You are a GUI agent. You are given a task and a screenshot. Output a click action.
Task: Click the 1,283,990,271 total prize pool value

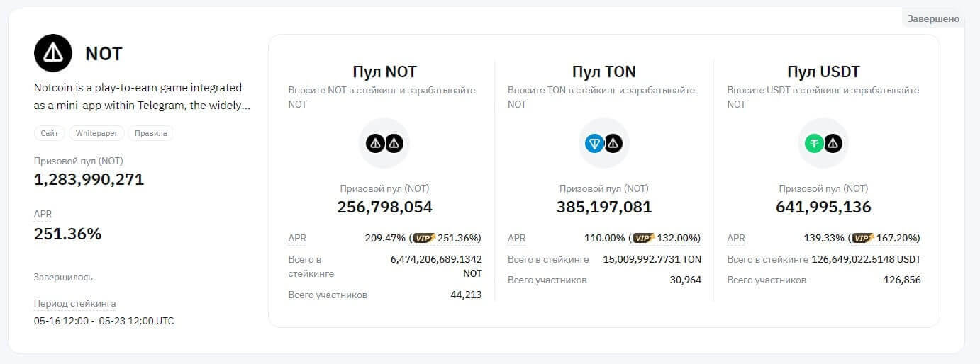click(89, 180)
